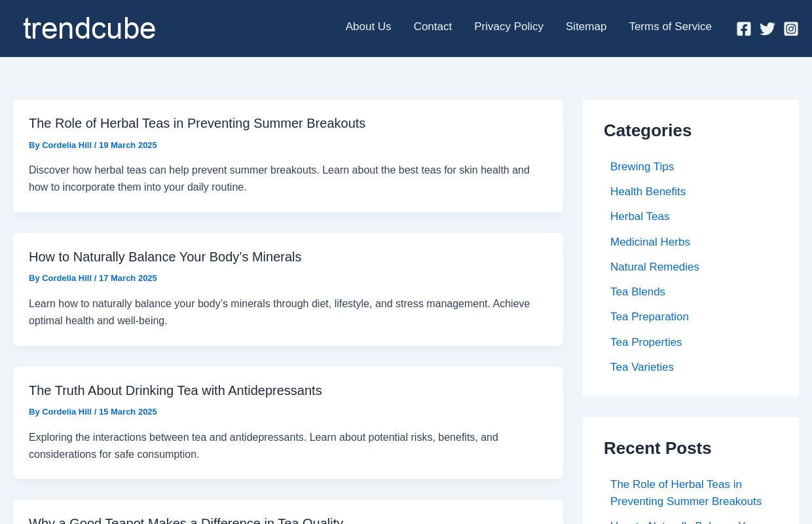Click excerpt 'Discover how herbal teas can help'
Image resolution: width=812 pixels, height=524 pixels.
coord(279,179)
